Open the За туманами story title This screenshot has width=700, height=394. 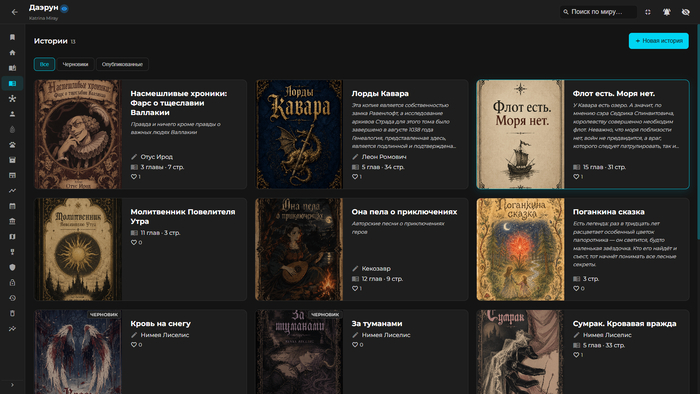tap(377, 323)
